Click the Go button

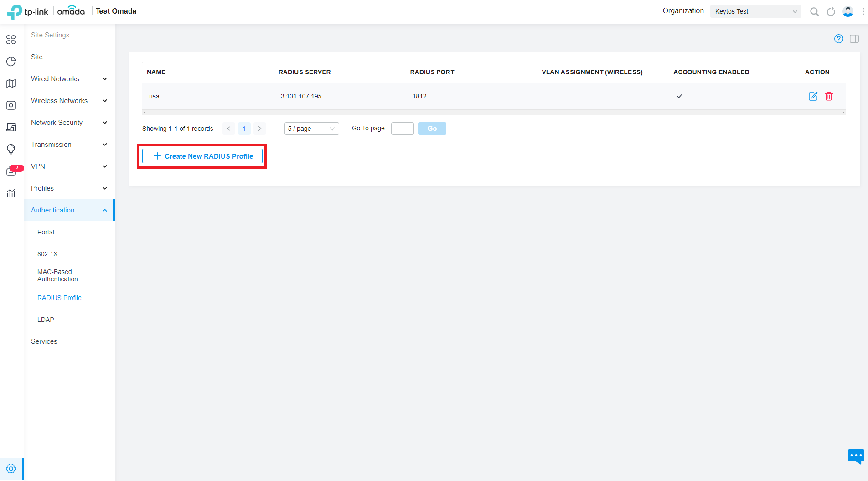(x=432, y=129)
